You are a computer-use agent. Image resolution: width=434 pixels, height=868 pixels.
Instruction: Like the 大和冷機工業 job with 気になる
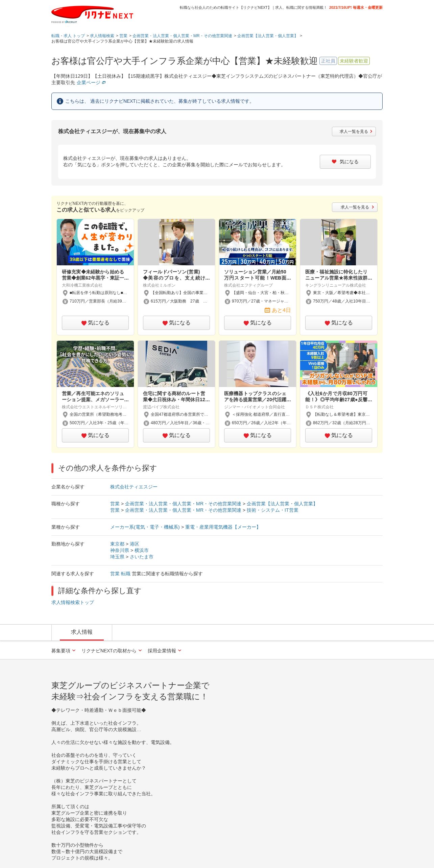(95, 323)
